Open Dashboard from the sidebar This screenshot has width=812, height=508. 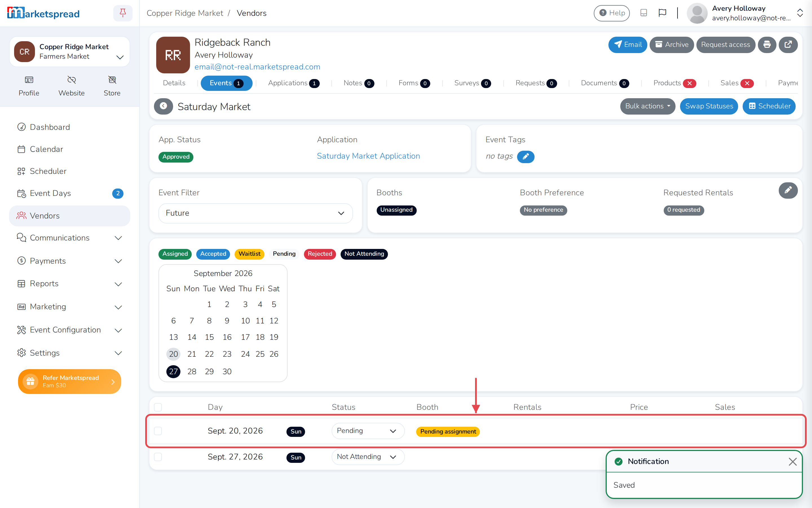(x=69, y=127)
